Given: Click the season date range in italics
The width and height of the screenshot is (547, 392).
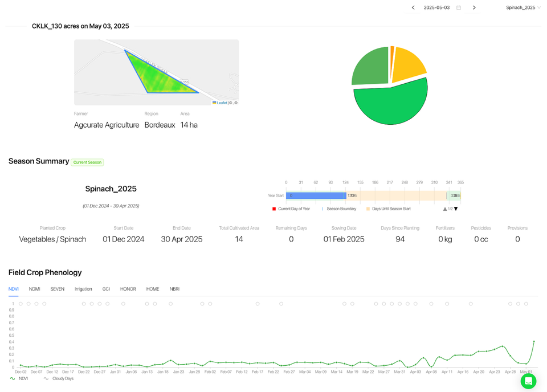Looking at the screenshot, I should (111, 206).
